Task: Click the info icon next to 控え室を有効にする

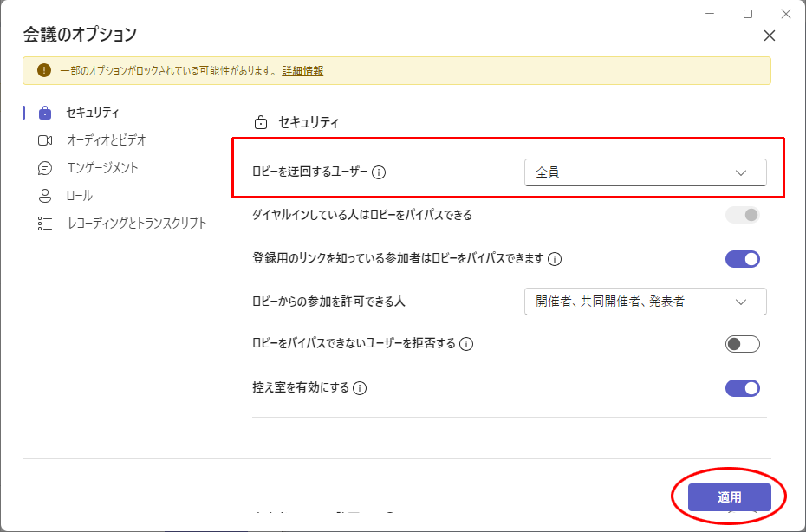Action: pyautogui.click(x=362, y=388)
